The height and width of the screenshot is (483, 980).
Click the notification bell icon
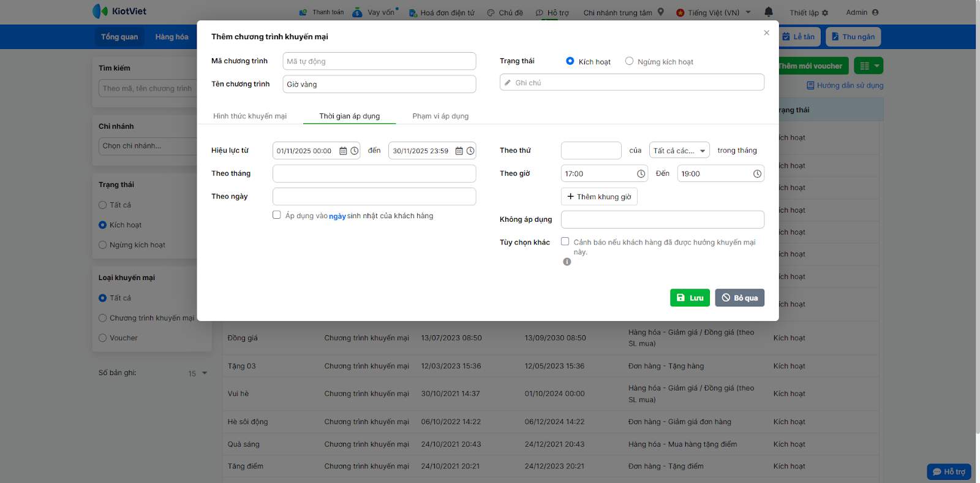click(769, 12)
